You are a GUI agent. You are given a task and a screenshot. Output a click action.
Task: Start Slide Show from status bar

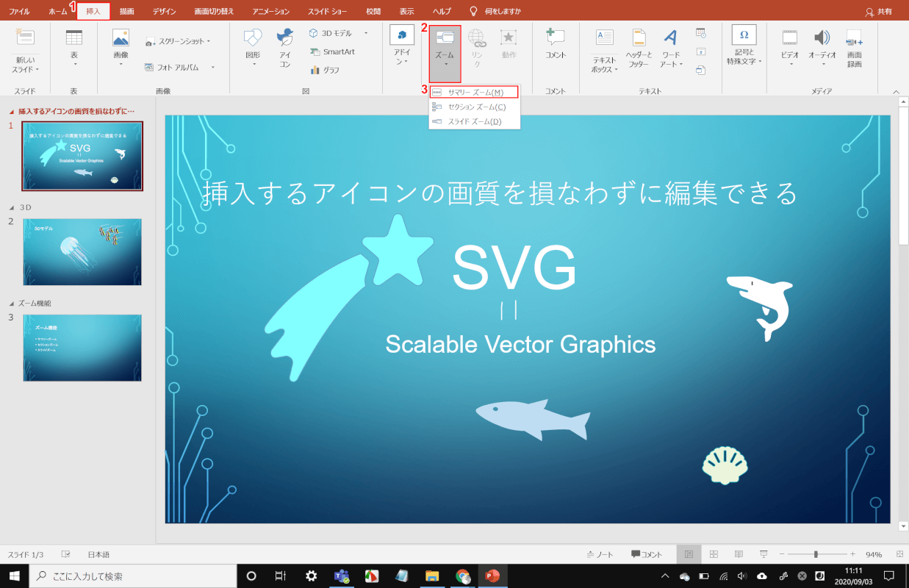pyautogui.click(x=764, y=554)
